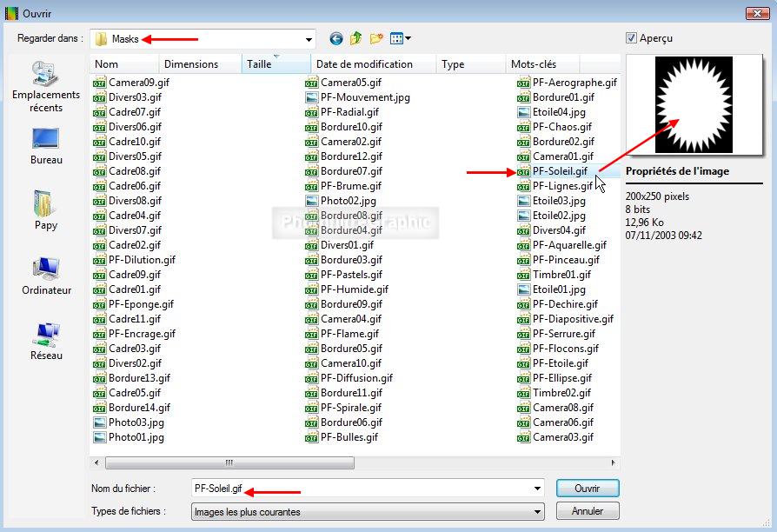Image resolution: width=777 pixels, height=532 pixels.
Task: Click the Nom du fichier text field
Action: click(x=365, y=489)
